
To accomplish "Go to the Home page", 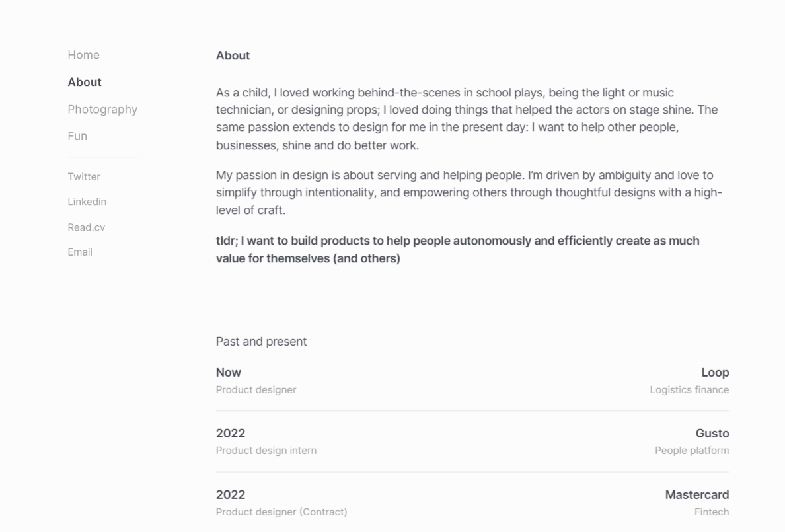I will click(x=83, y=55).
